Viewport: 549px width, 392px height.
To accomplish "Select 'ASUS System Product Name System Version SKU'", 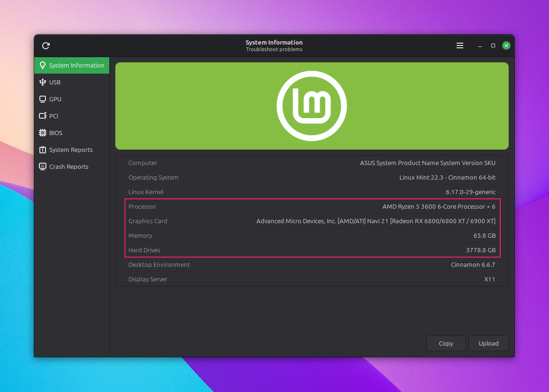I will [x=428, y=163].
